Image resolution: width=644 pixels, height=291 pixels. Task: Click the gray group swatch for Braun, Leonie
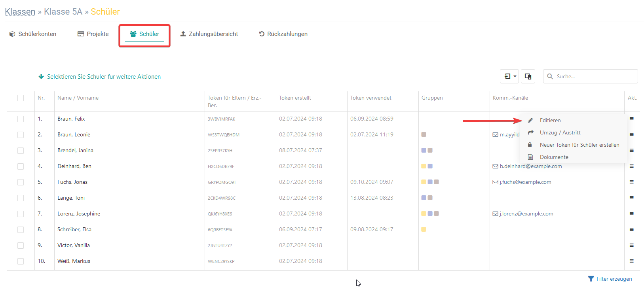click(x=424, y=134)
